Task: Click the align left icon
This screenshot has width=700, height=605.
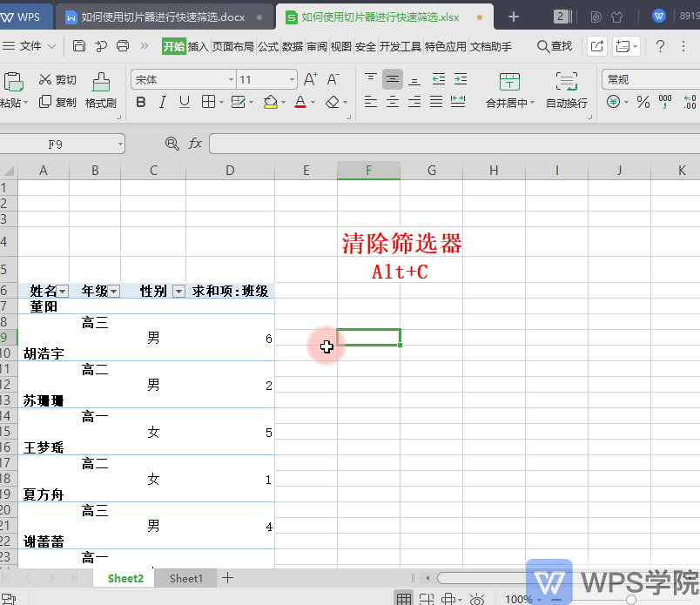Action: point(371,102)
